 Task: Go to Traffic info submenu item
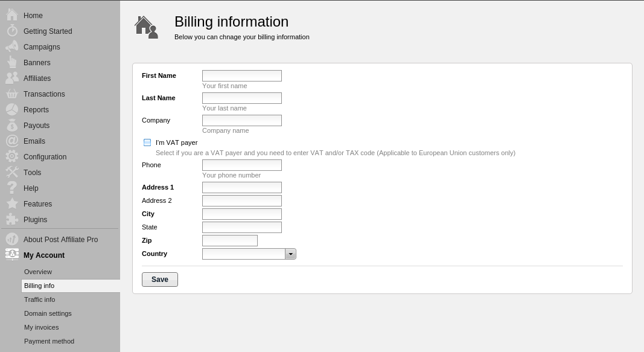[39, 299]
